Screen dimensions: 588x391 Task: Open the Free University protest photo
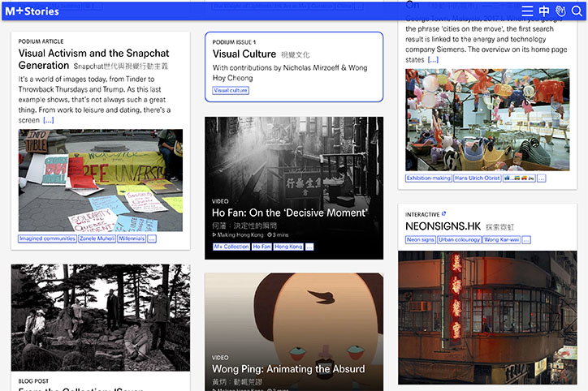pyautogui.click(x=101, y=180)
